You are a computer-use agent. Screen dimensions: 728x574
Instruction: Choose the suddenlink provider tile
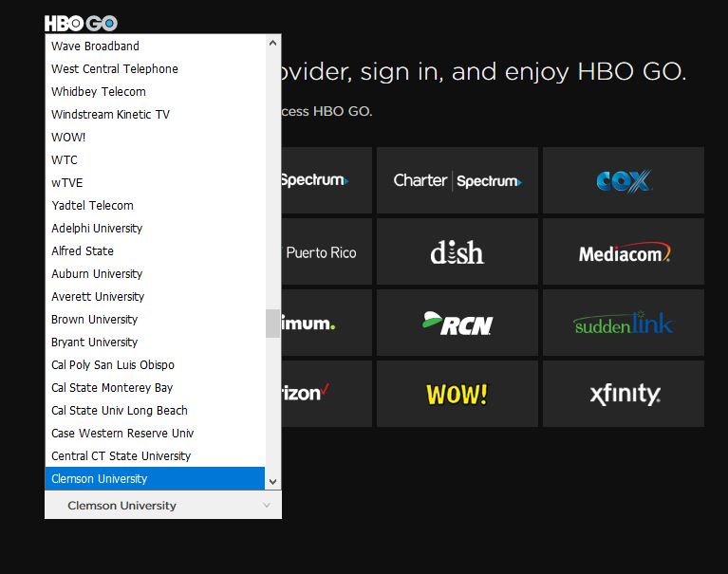pyautogui.click(x=623, y=323)
